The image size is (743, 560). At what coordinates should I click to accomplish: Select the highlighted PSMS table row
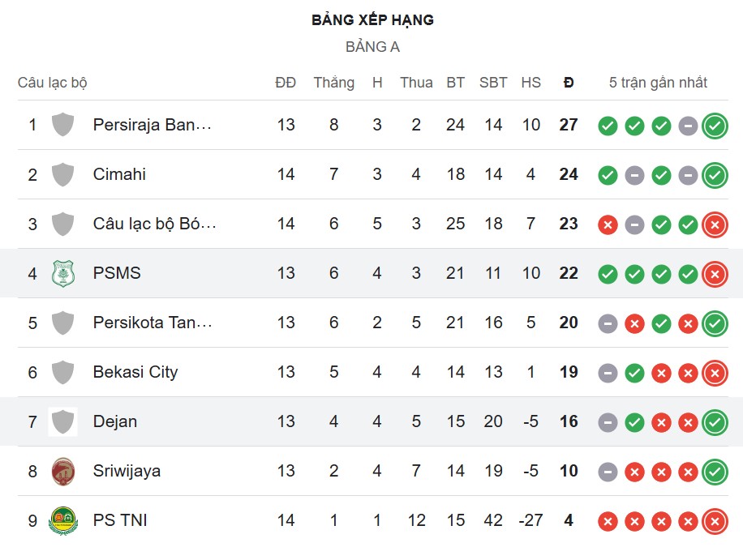pos(371,274)
